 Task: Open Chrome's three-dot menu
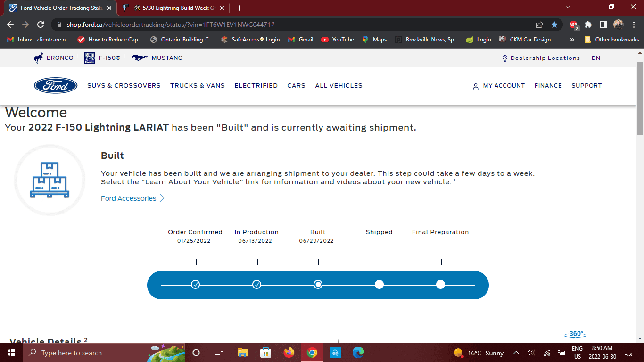point(633,25)
